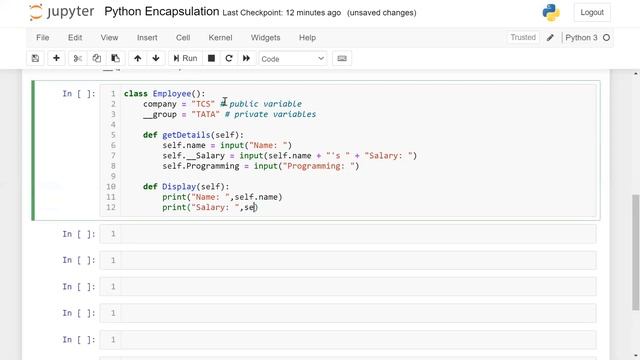
Task: Open the File menu
Action: tap(42, 38)
